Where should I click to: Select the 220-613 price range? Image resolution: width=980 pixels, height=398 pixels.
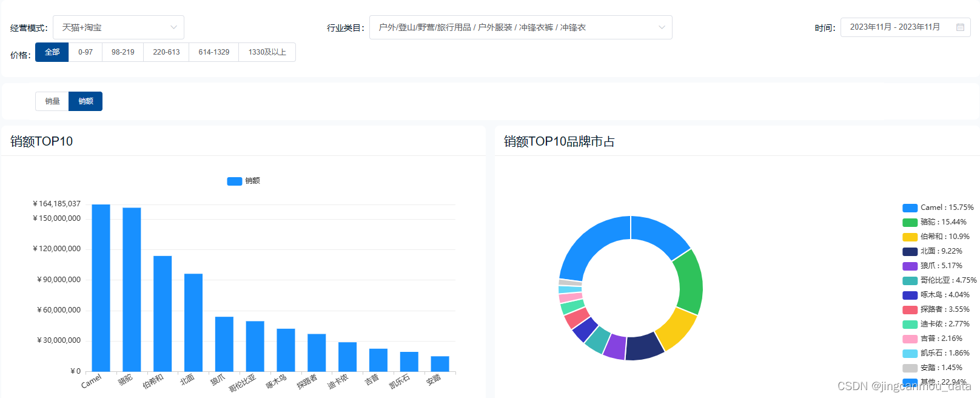pos(166,52)
